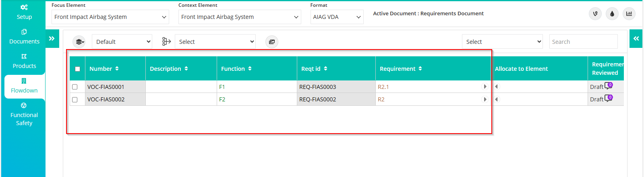Tick the select-all checkbox in table header
The width and height of the screenshot is (644, 177).
coord(77,69)
